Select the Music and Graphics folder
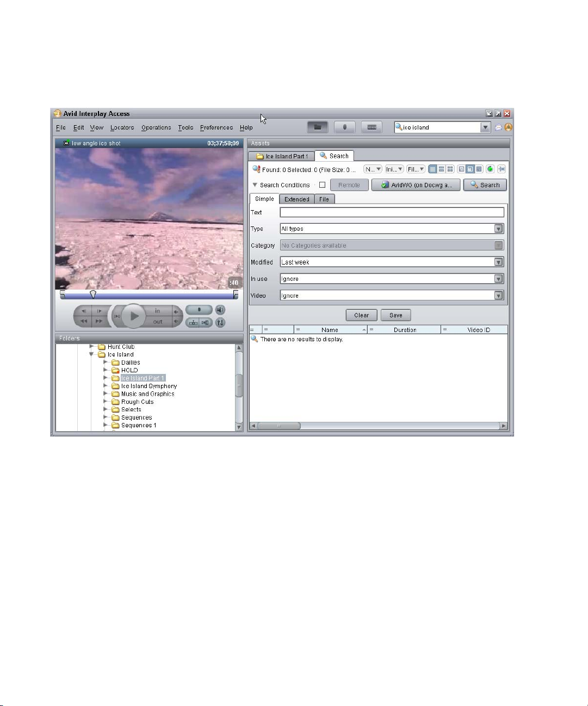 (147, 394)
